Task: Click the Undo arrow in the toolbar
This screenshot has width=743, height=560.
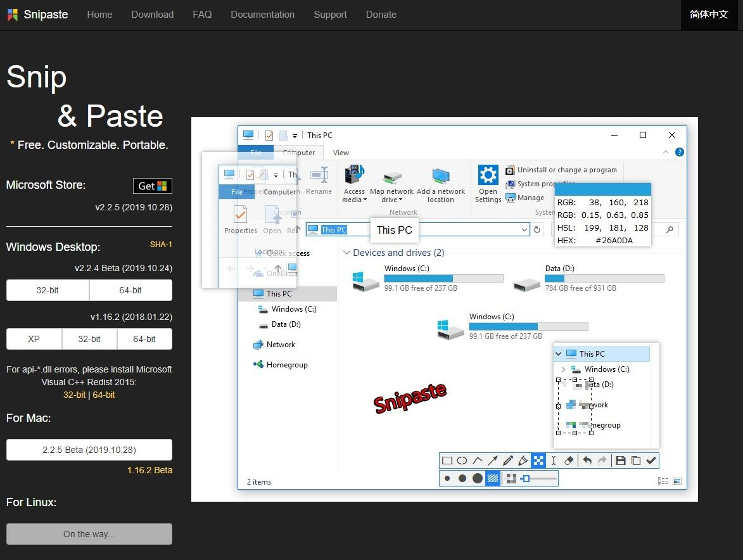Action: (x=587, y=461)
